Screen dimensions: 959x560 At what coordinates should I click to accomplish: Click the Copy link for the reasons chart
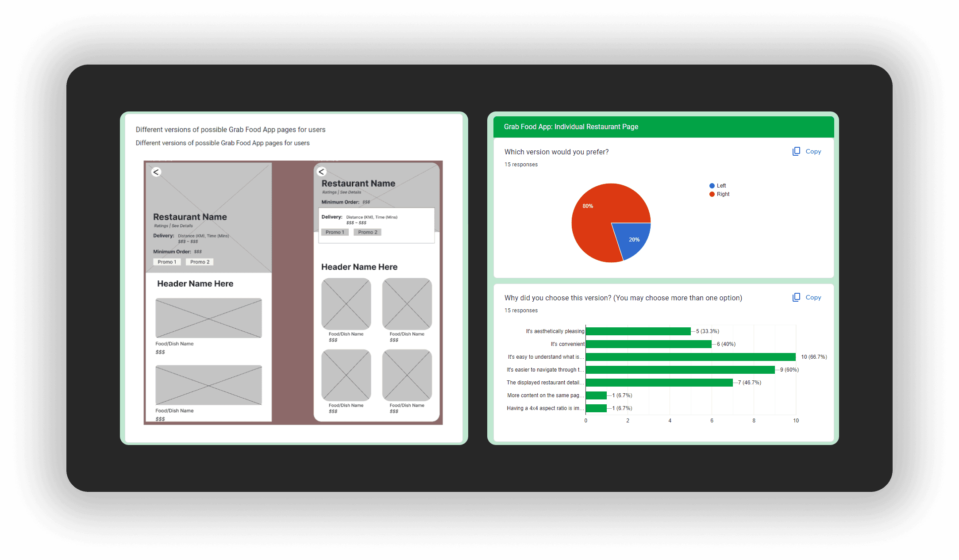point(813,297)
